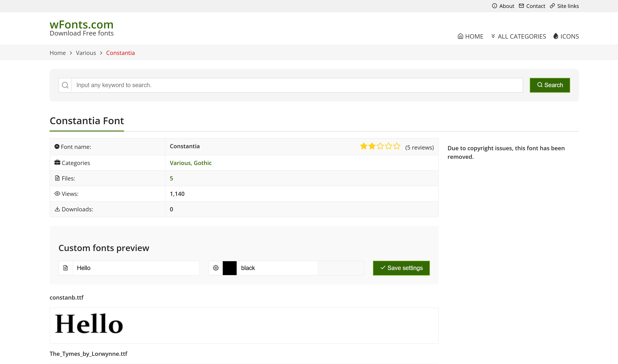Click the Site links chain icon

552,6
